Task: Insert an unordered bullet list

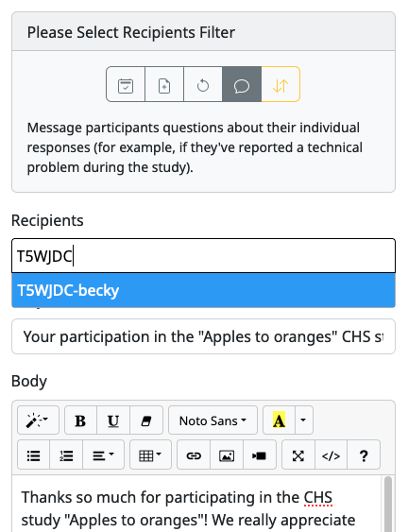Action: click(34, 455)
